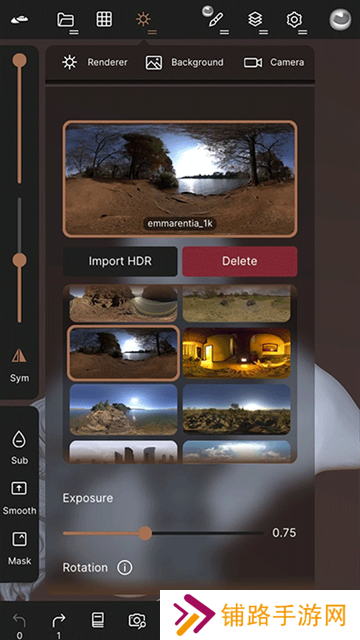This screenshot has width=360, height=640.
Task: Tap the Nomad logo icon
Action: pos(19,19)
